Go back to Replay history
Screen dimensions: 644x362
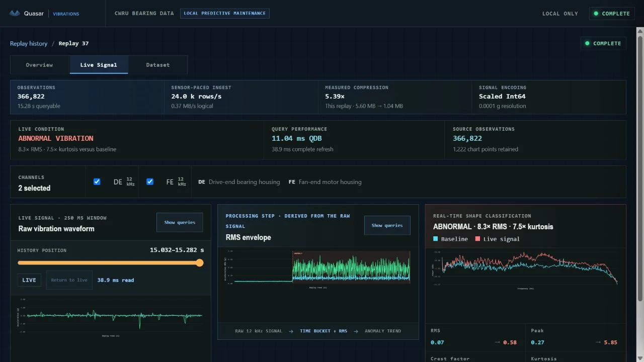click(x=29, y=43)
